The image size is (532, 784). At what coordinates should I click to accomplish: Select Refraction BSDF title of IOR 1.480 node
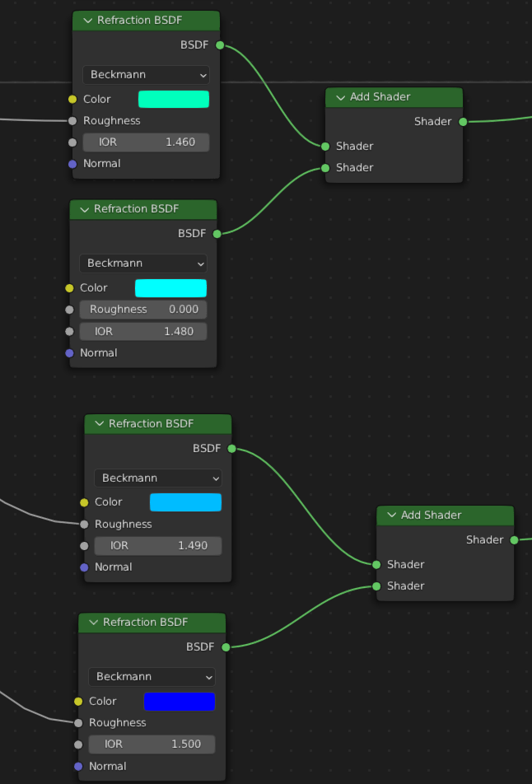coord(137,209)
